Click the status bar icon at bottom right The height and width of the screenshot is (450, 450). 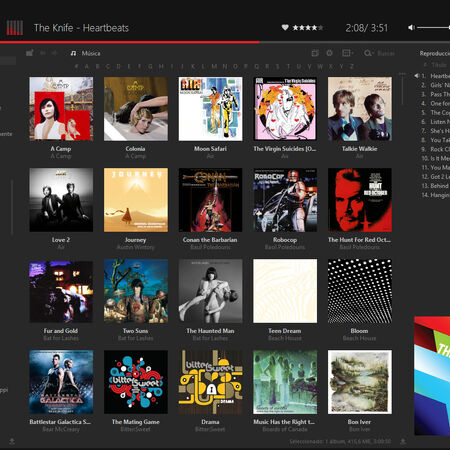click(x=403, y=442)
